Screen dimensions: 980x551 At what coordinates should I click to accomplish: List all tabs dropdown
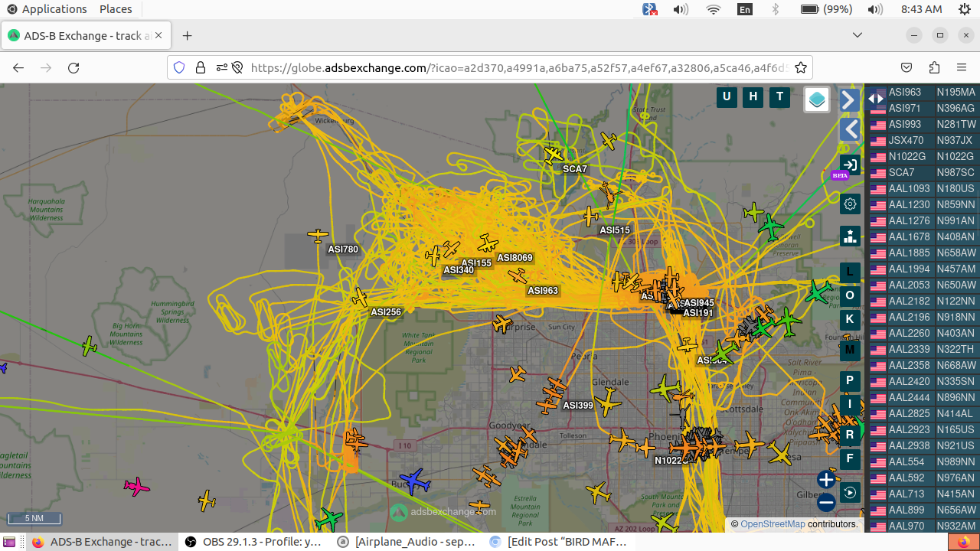pyautogui.click(x=857, y=36)
